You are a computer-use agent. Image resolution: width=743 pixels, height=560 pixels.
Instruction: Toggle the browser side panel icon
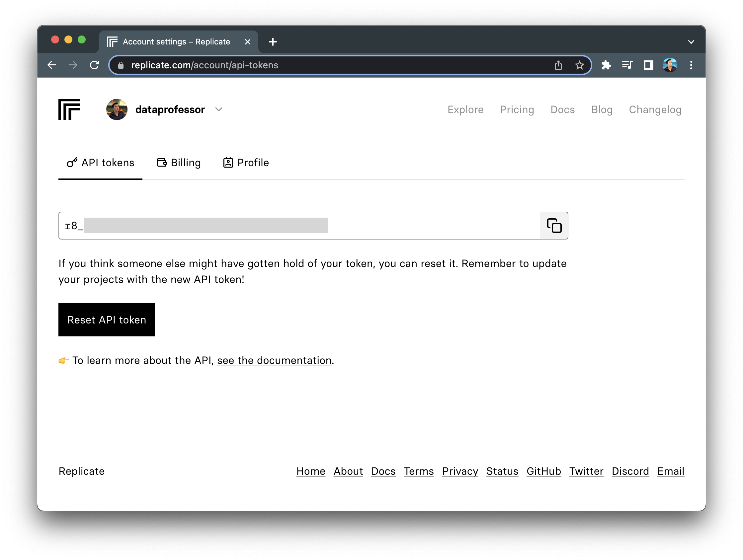648,65
